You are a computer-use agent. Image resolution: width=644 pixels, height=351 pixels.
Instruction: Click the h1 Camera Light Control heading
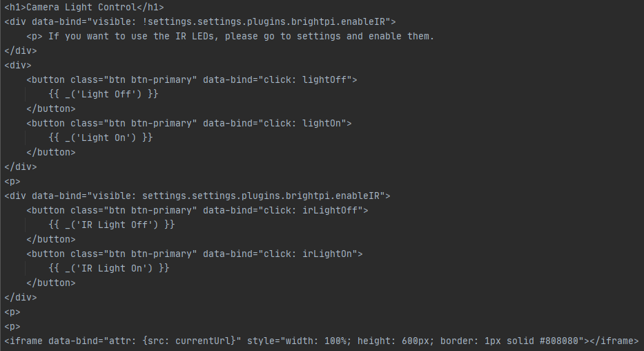click(x=84, y=8)
